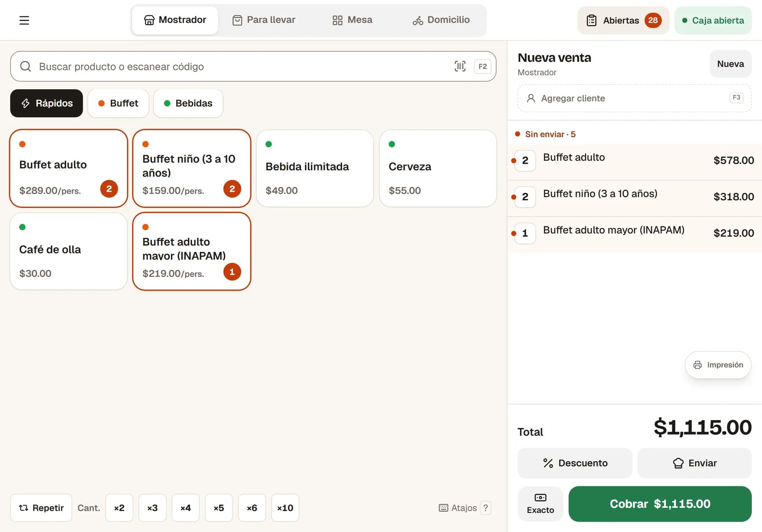The height and width of the screenshot is (532, 762).
Task: Open the hamburger menu
Action: (x=24, y=20)
